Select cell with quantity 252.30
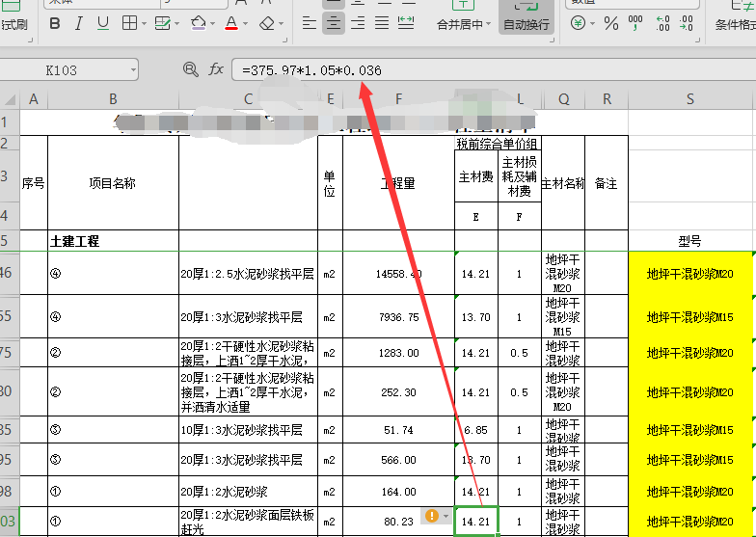756x537 pixels. coord(398,392)
